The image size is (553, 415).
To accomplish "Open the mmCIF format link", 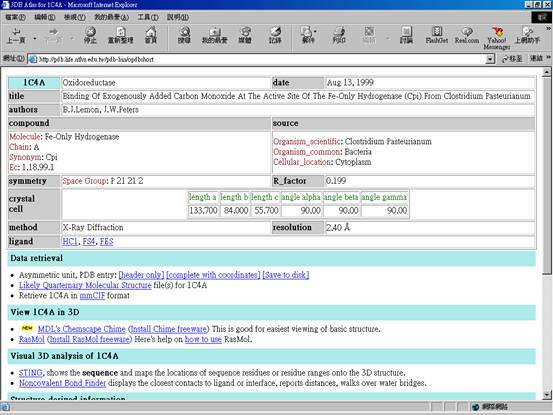I will tap(92, 295).
